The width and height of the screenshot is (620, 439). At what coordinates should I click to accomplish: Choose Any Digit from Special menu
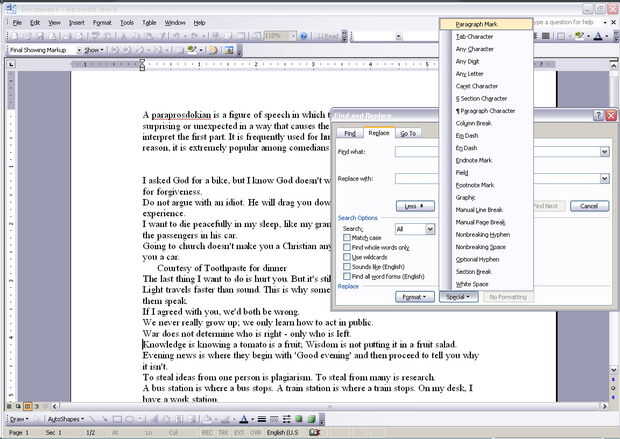point(486,61)
